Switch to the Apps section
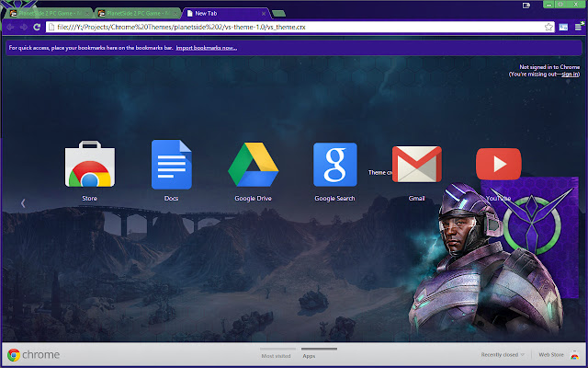Viewport: 588px width, 368px height. point(309,356)
